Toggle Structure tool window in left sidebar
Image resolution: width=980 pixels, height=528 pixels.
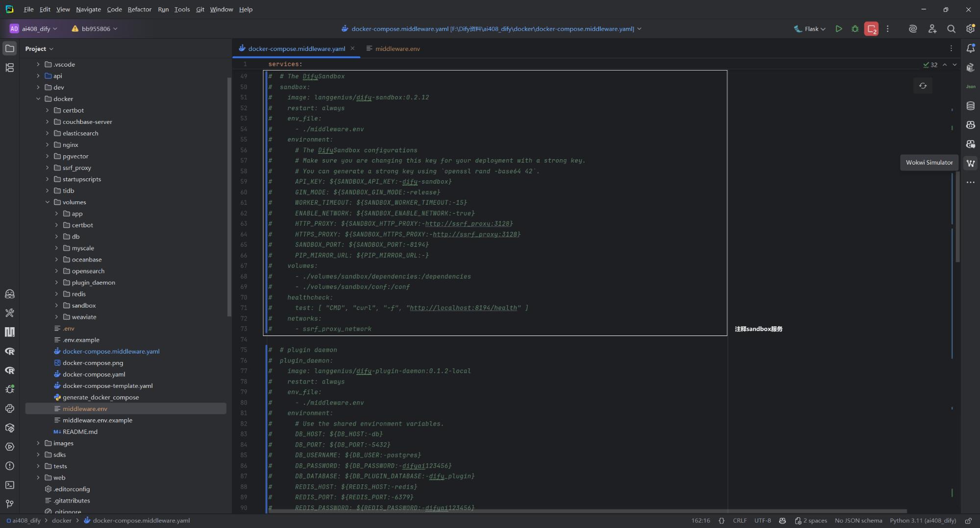(x=9, y=68)
